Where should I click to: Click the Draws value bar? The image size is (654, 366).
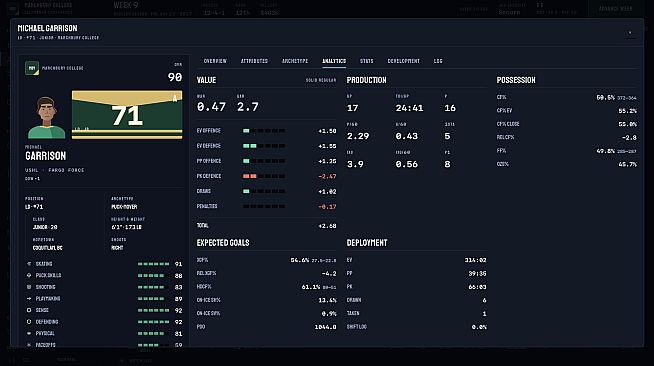coord(264,191)
